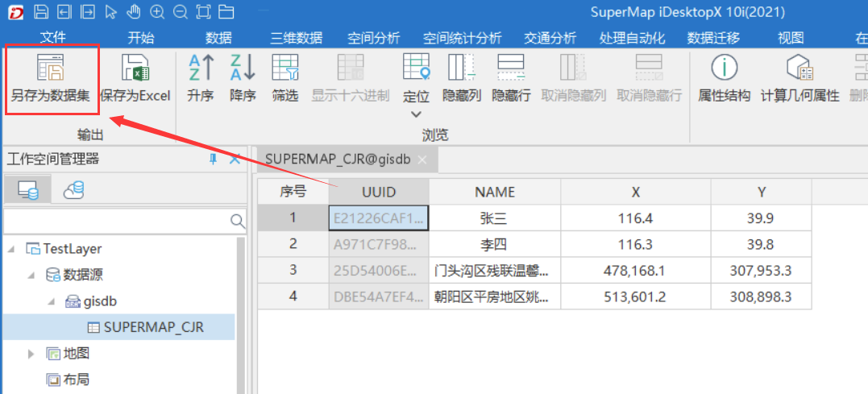Image resolution: width=868 pixels, height=394 pixels.
Task: Close the 工作空间管理器 panel
Action: tap(235, 160)
